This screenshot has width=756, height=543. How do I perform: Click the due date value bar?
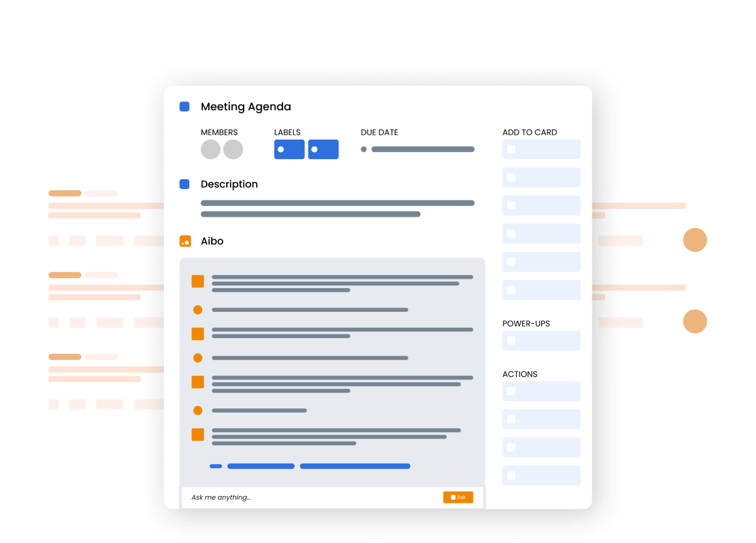423,149
